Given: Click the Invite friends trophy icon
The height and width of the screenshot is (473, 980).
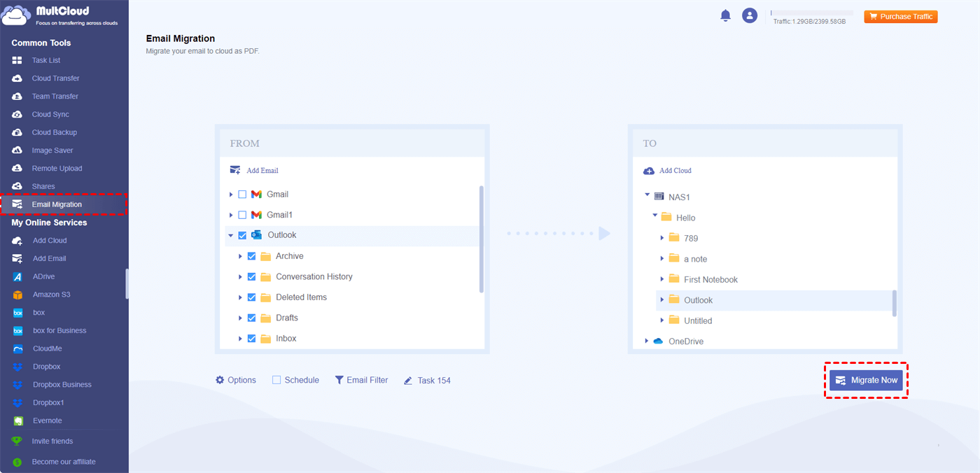Looking at the screenshot, I should point(17,442).
